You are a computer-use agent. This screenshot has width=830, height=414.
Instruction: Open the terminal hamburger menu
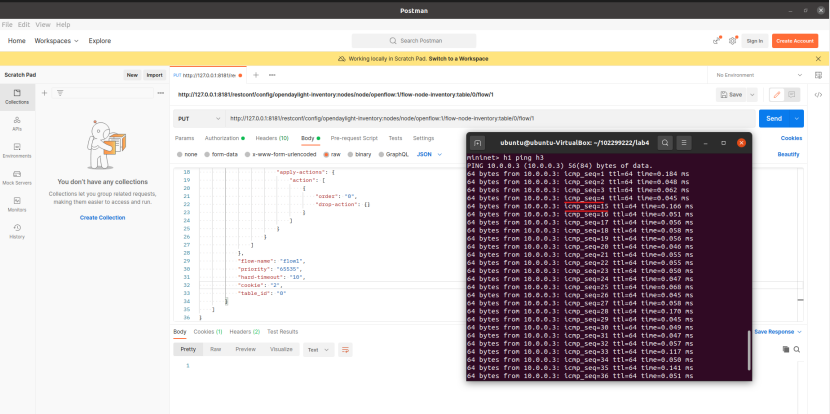pos(684,143)
